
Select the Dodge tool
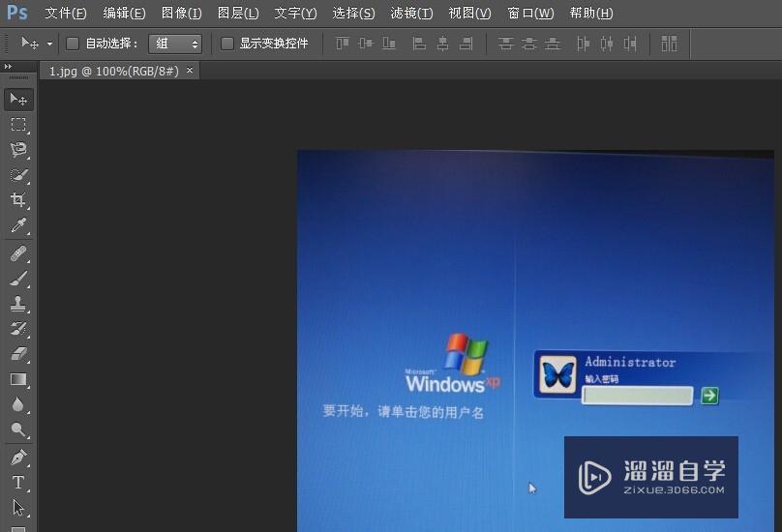pyautogui.click(x=18, y=429)
